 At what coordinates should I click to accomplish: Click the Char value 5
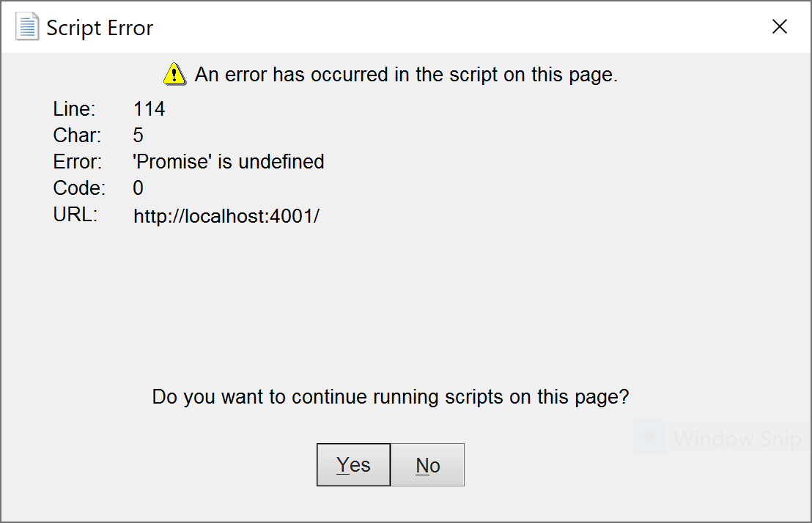138,135
